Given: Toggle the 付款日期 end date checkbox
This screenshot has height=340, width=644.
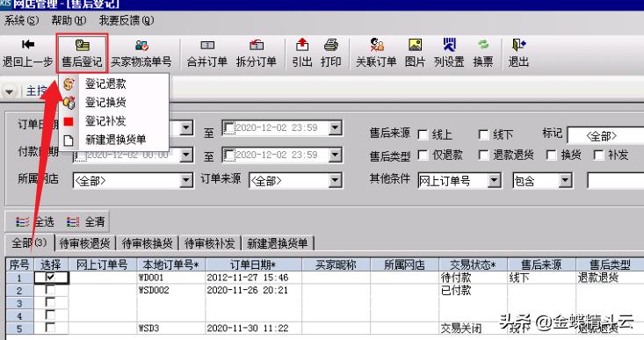Looking at the screenshot, I should (228, 155).
